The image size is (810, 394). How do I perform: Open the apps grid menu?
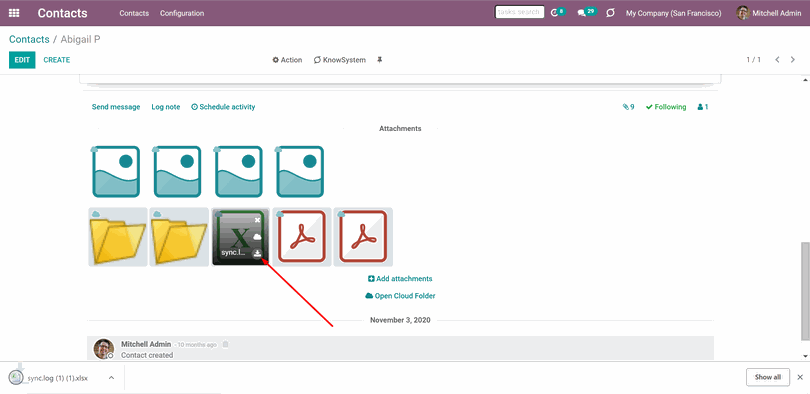click(x=14, y=13)
